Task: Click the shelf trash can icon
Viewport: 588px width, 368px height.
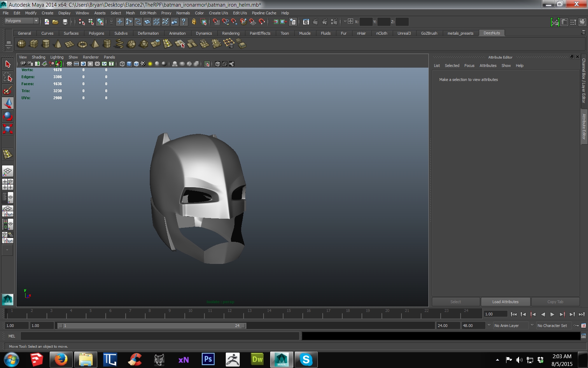Action: (583, 32)
